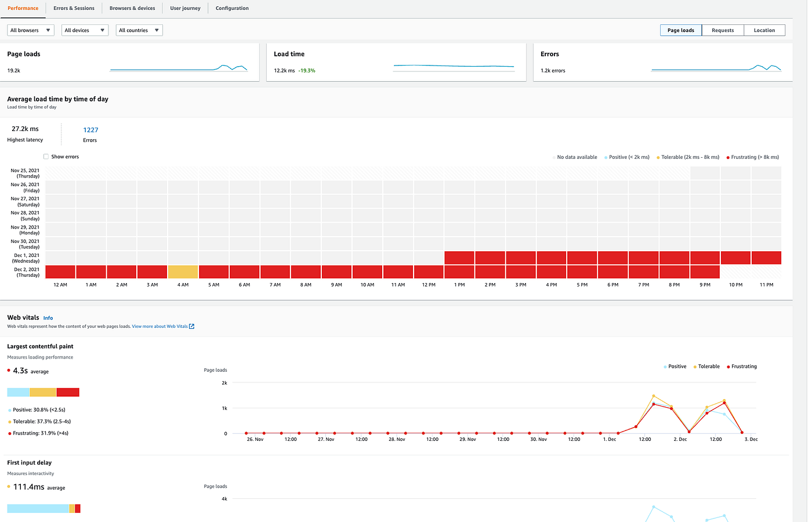Click the Info link next to Web vitals heading
This screenshot has height=522, width=812.
click(48, 318)
